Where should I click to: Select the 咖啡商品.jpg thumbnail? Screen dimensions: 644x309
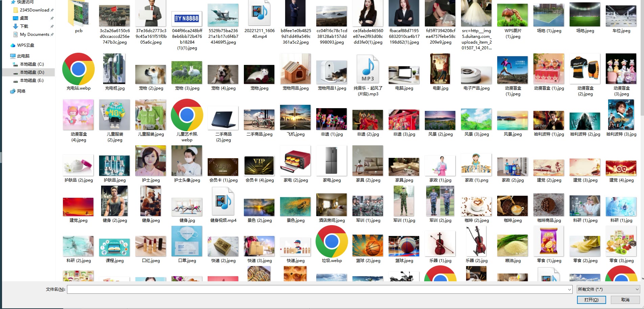(x=549, y=205)
